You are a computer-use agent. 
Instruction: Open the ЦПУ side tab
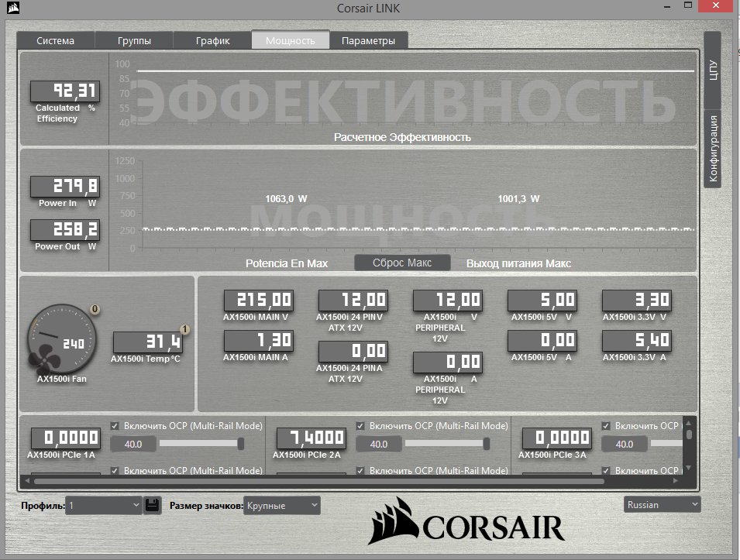pyautogui.click(x=713, y=70)
